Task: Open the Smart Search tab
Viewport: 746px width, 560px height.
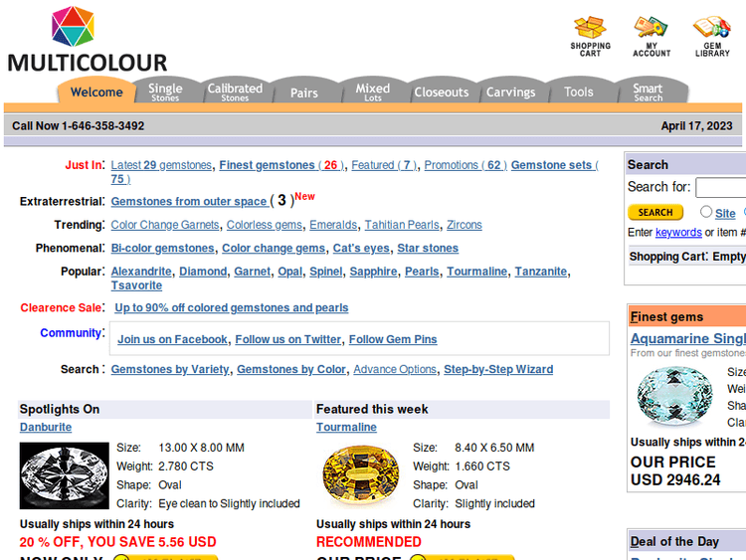Action: click(648, 92)
